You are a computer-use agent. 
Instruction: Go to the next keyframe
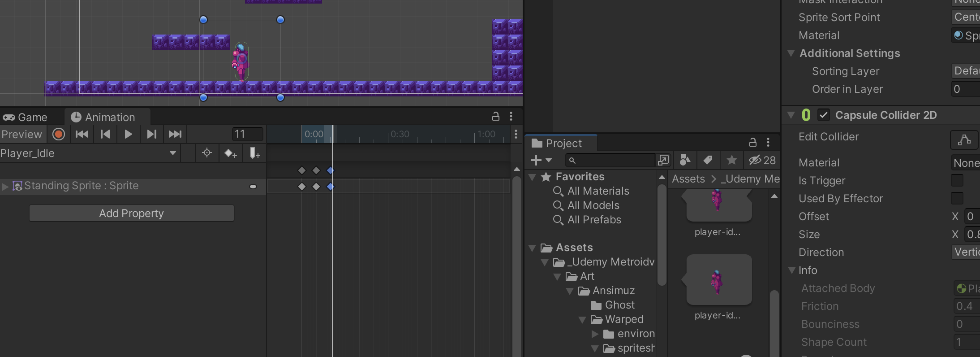pyautogui.click(x=151, y=134)
